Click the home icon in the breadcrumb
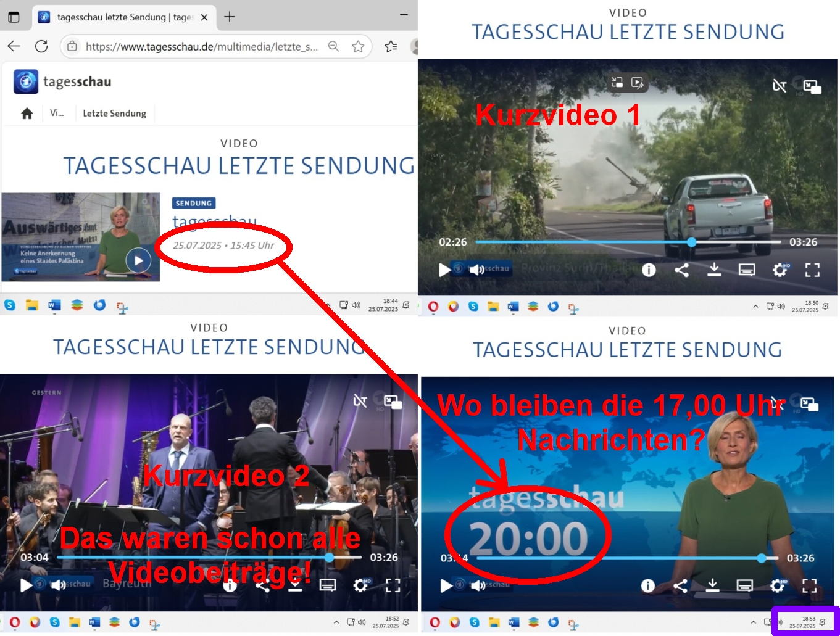This screenshot has height=636, width=840. pyautogui.click(x=27, y=114)
